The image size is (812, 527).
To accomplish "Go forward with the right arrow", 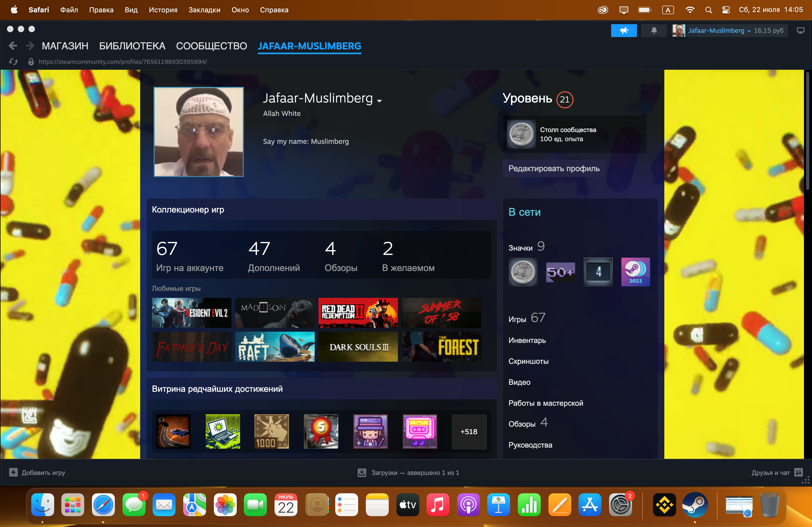I will (x=30, y=46).
